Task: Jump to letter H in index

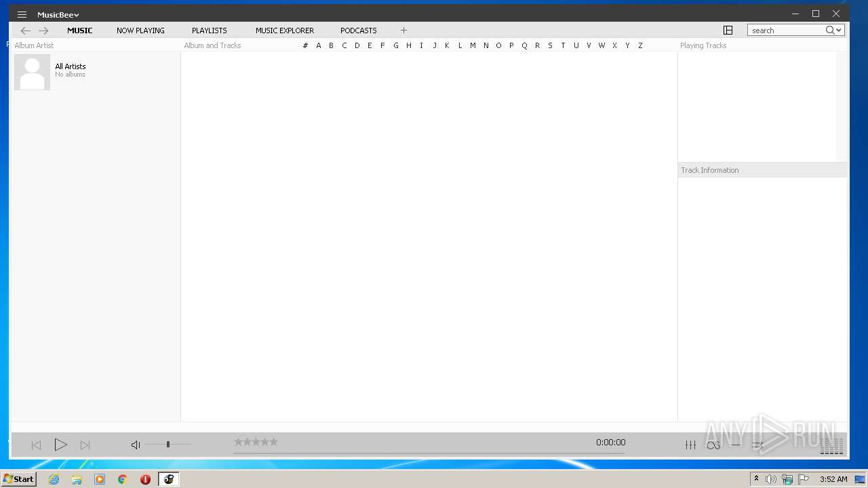Action: coord(408,45)
